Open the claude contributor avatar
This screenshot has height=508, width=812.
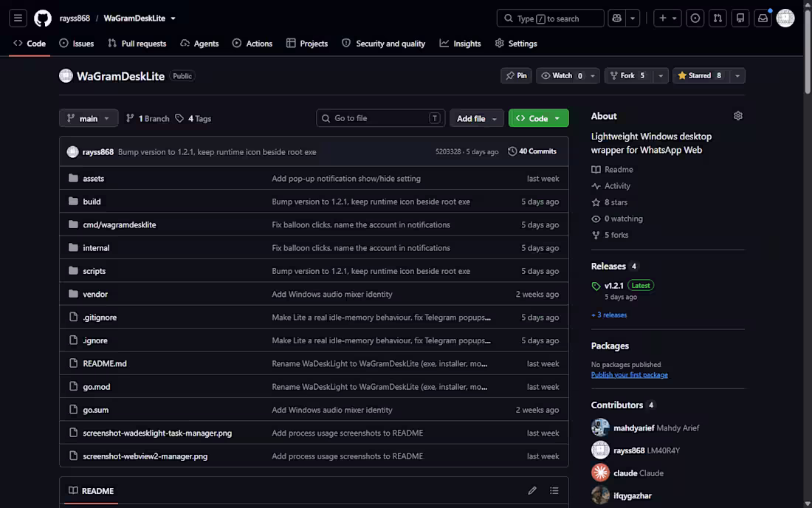[x=600, y=473]
